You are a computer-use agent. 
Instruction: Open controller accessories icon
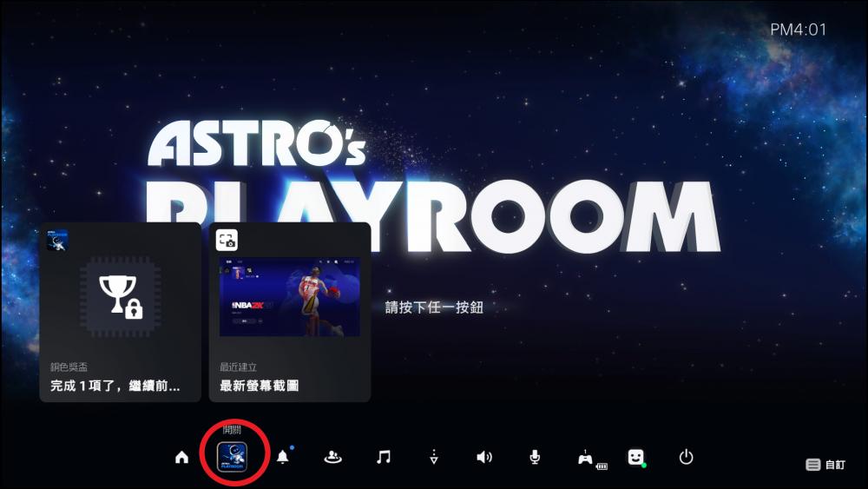pyautogui.click(x=586, y=458)
